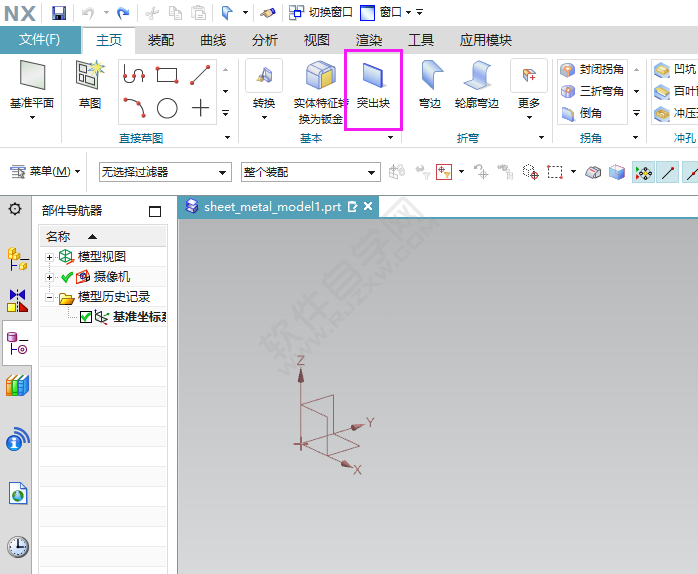698x574 pixels.
Task: Switch to the 渲染 ribbon tab
Action: 369,40
